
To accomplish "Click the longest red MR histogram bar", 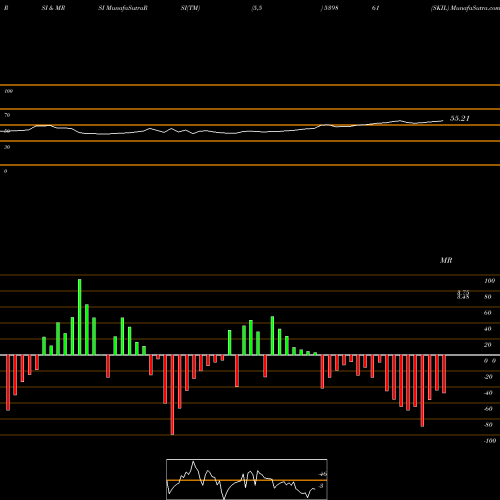I will (x=172, y=395).
